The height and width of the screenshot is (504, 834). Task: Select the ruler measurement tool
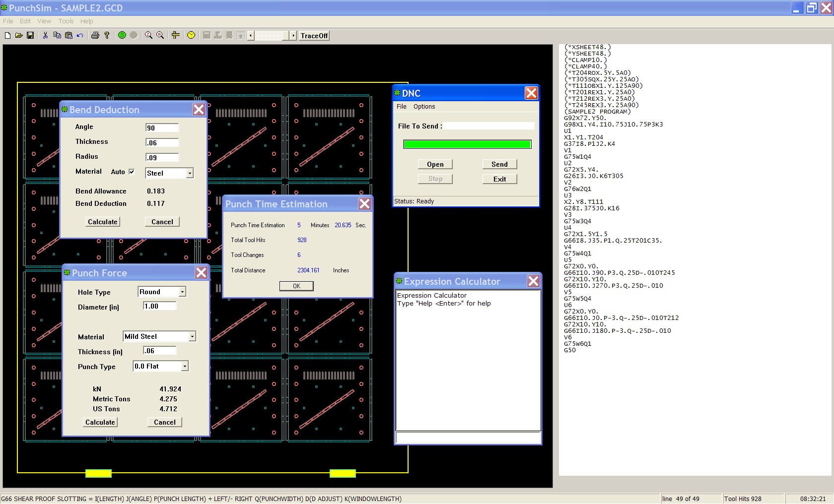tap(175, 35)
